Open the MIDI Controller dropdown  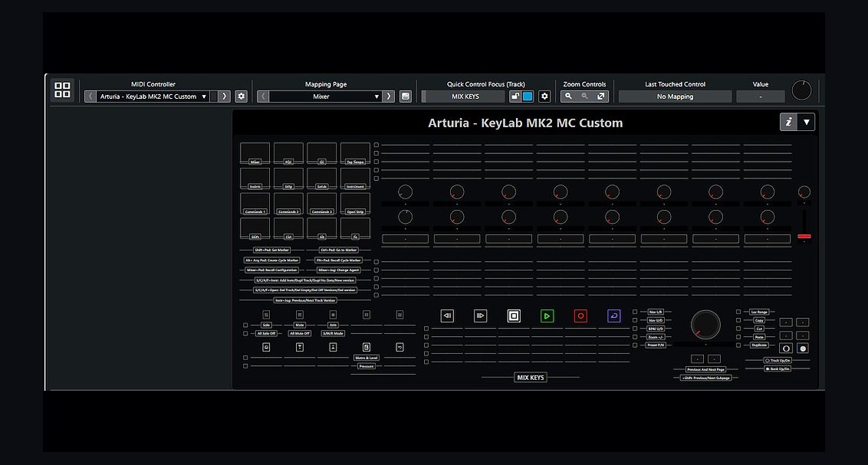(x=153, y=97)
